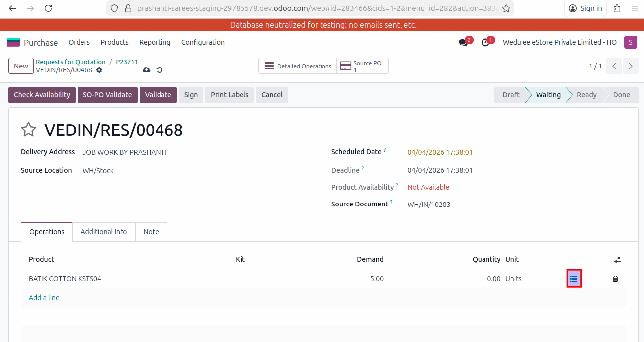Viewport: 644px width, 342px height.
Task: Click the Sign in button in browser
Action: click(x=585, y=8)
